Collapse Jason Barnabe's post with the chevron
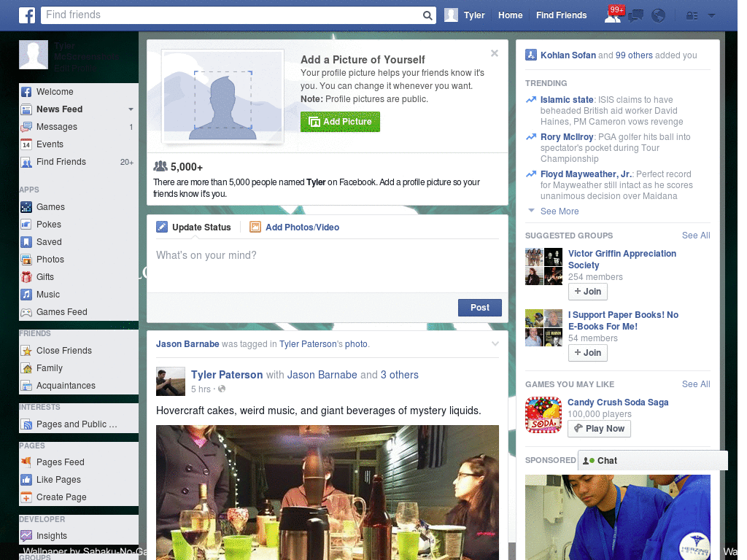The width and height of the screenshot is (747, 560). coord(495,343)
